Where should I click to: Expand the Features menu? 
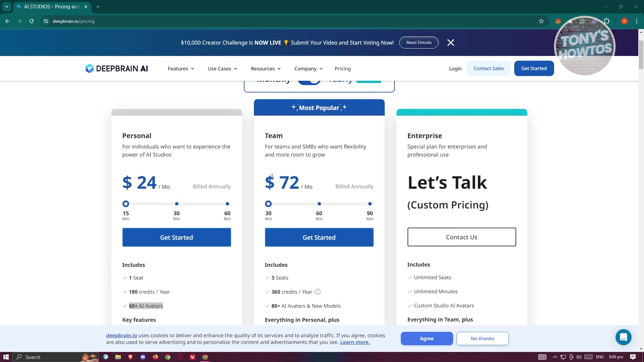(181, 68)
